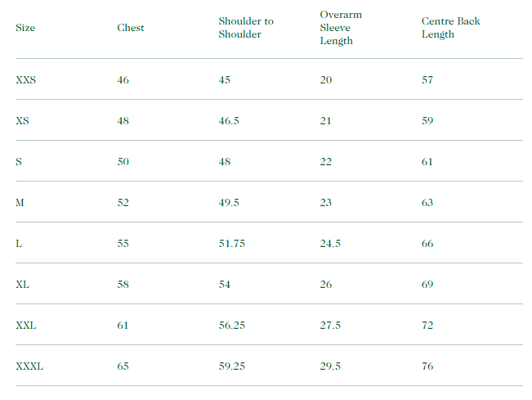The width and height of the screenshot is (532, 400).
Task: Select the Shoulder to Shoulder header
Action: click(246, 28)
